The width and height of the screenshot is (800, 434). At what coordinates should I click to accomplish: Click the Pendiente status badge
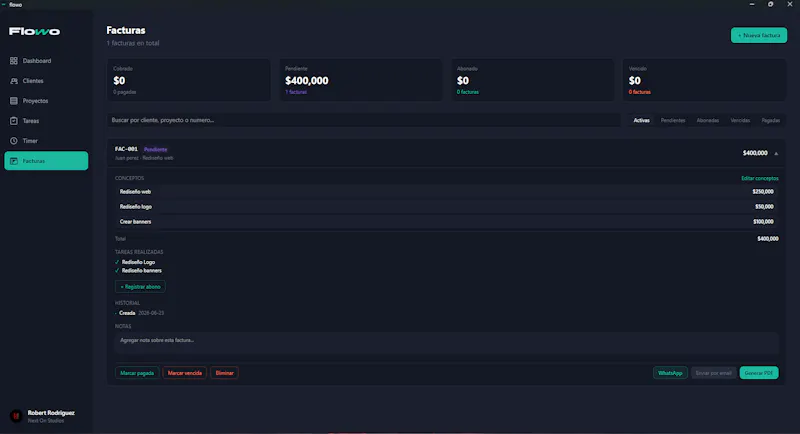click(155, 149)
